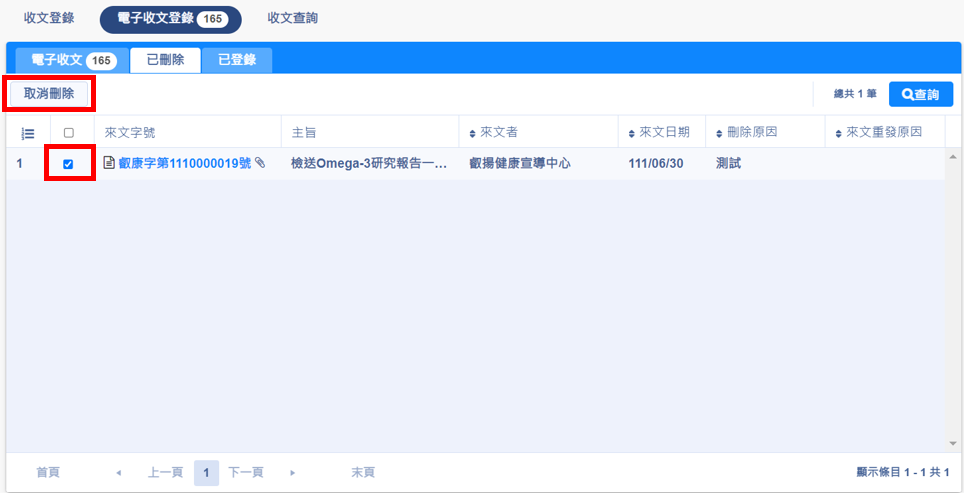Click the document icon beside 叡康字第1110000019號
964x493 pixels.
[x=110, y=163]
